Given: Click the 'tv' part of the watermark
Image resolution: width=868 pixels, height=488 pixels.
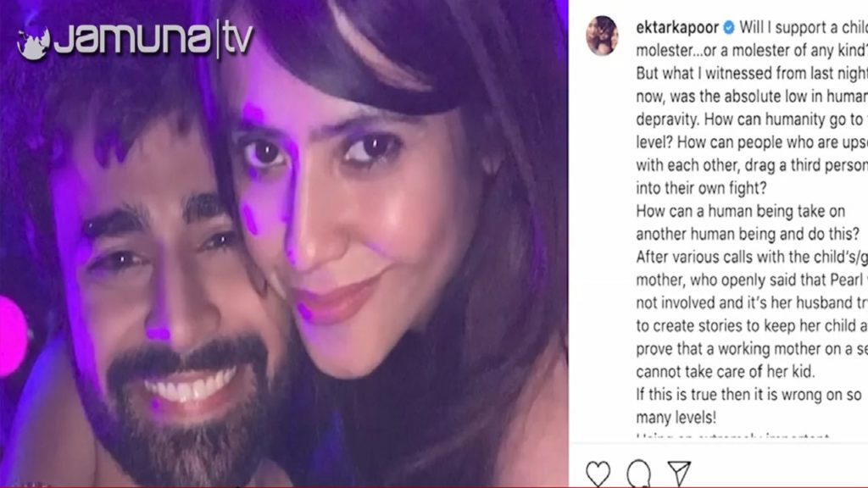Looking at the screenshot, I should tap(238, 39).
